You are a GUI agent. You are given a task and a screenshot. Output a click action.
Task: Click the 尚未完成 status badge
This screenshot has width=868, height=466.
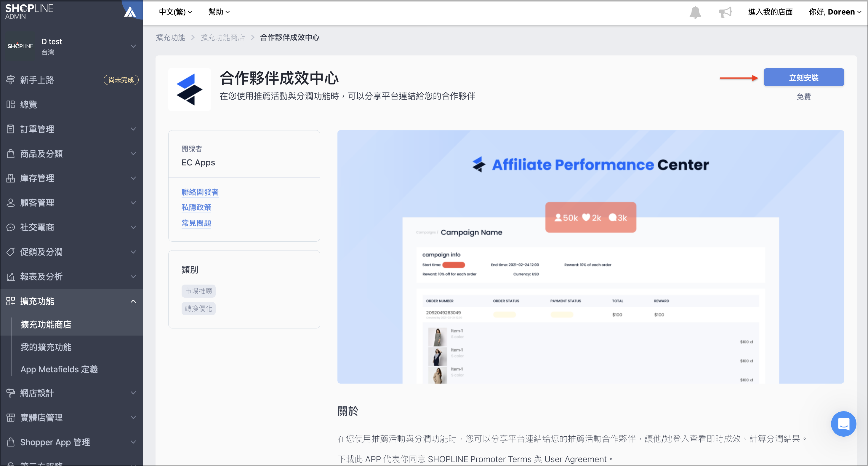tap(121, 80)
